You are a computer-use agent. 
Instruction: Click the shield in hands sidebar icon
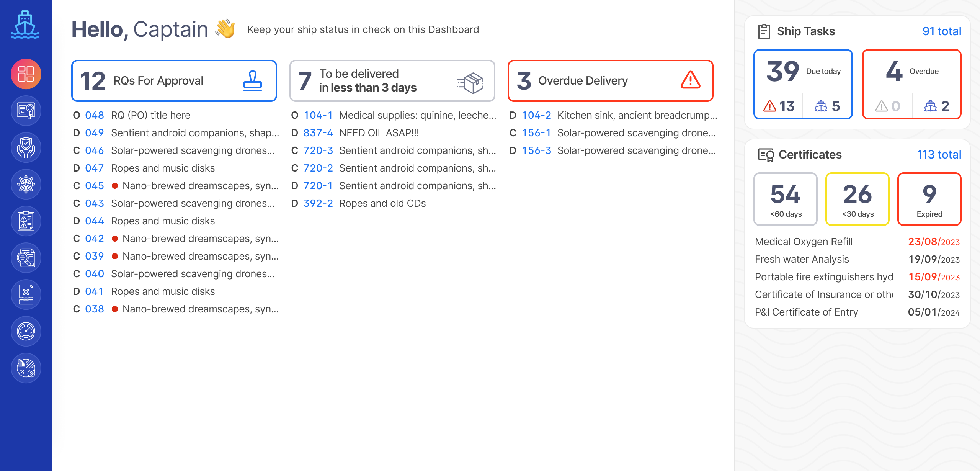coord(26,147)
